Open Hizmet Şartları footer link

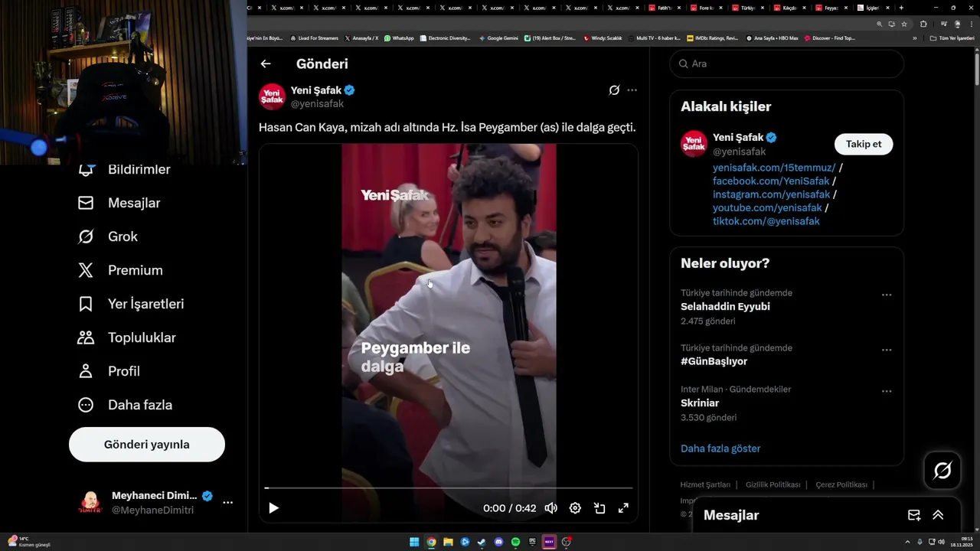pyautogui.click(x=705, y=484)
